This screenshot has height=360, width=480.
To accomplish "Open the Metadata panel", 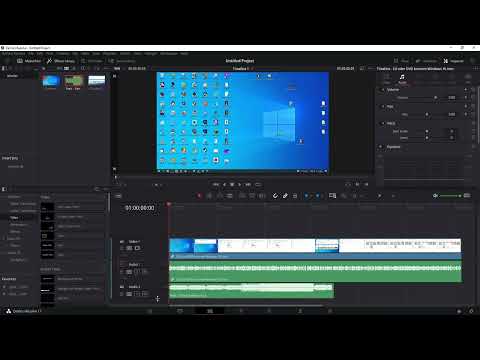I will pyautogui.click(x=426, y=61).
